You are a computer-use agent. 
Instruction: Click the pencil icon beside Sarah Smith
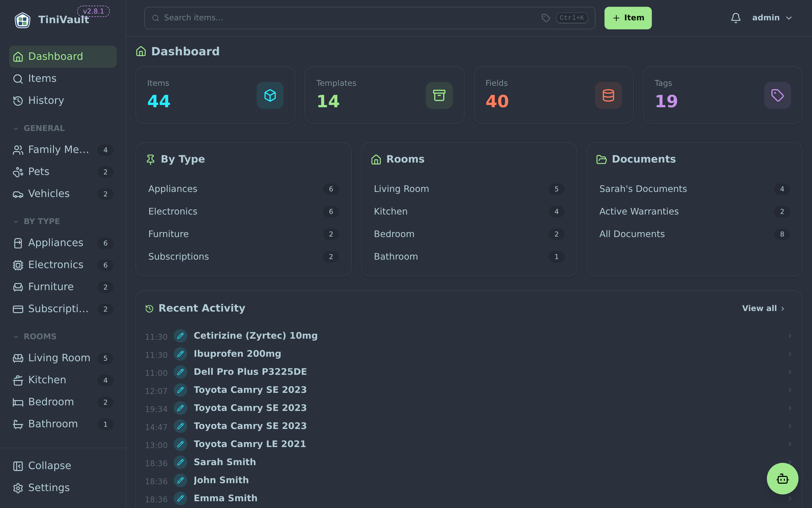[x=180, y=462]
